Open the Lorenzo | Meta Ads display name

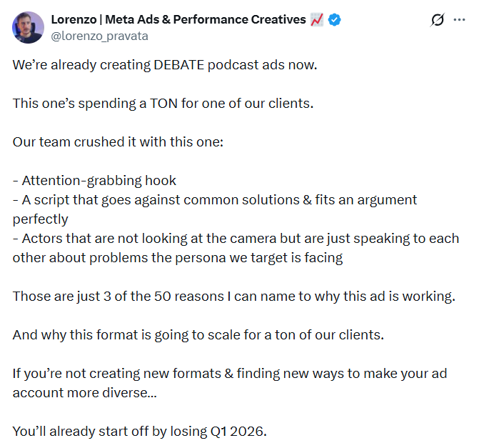(178, 20)
